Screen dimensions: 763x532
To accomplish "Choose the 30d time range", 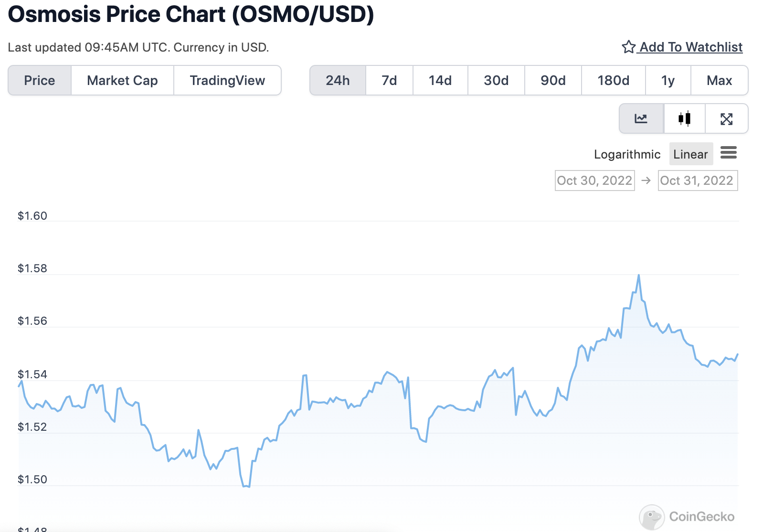I will 496,80.
